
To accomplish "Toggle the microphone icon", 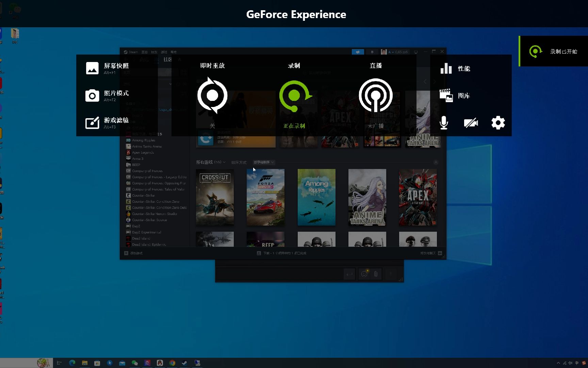I will (x=444, y=123).
